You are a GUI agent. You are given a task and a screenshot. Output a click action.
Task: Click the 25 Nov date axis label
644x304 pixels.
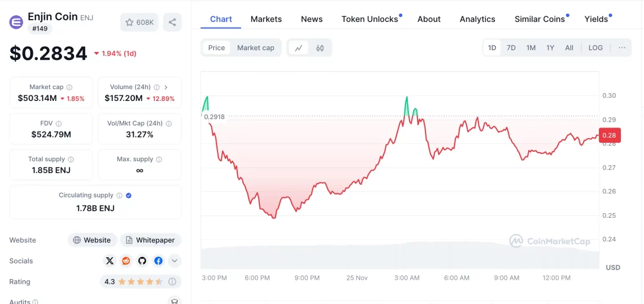point(357,277)
